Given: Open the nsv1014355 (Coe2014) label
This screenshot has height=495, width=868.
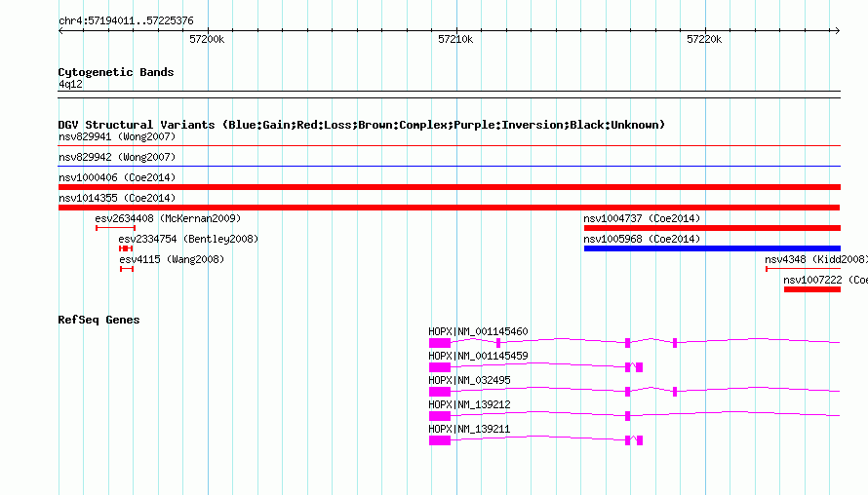Looking at the screenshot, I should (x=117, y=198).
